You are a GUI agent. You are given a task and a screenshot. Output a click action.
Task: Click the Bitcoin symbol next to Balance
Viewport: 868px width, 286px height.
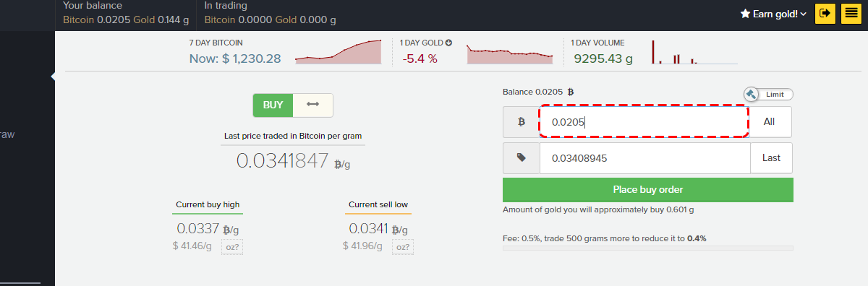(x=570, y=92)
